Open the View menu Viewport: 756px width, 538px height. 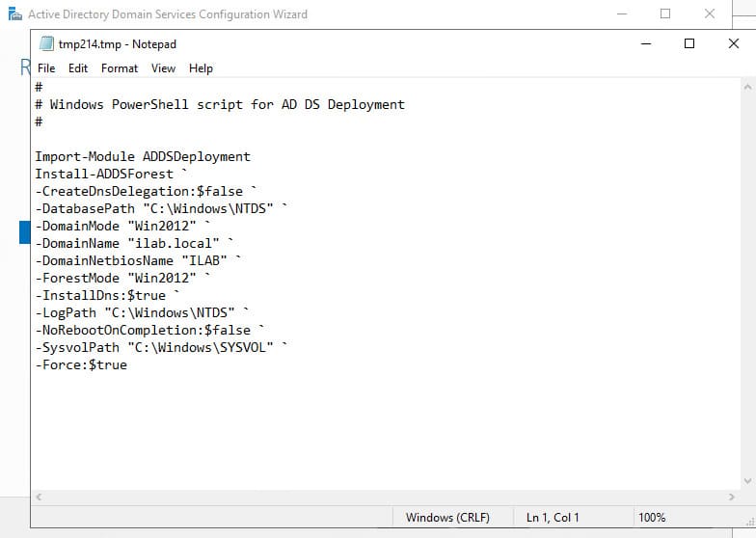click(x=163, y=68)
